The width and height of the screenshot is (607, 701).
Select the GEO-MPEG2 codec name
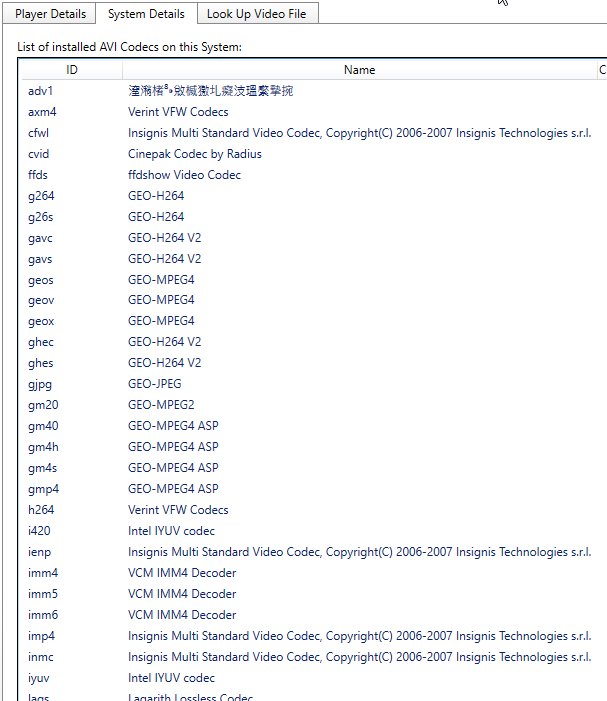161,405
